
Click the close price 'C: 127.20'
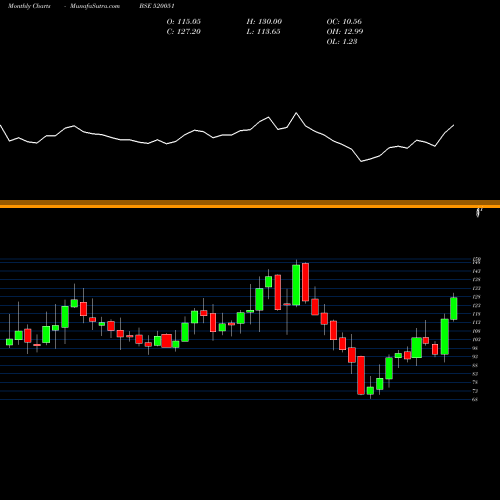click(x=184, y=32)
